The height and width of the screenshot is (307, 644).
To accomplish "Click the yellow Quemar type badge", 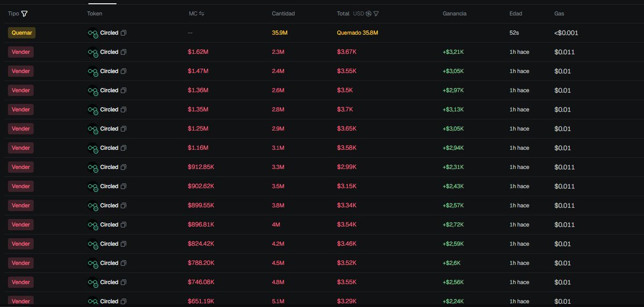I will [22, 33].
